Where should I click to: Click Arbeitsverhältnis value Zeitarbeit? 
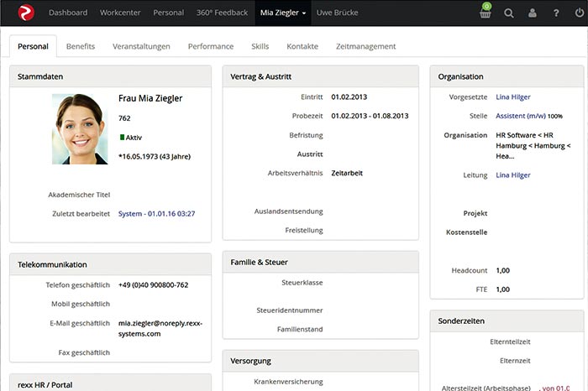pyautogui.click(x=347, y=174)
